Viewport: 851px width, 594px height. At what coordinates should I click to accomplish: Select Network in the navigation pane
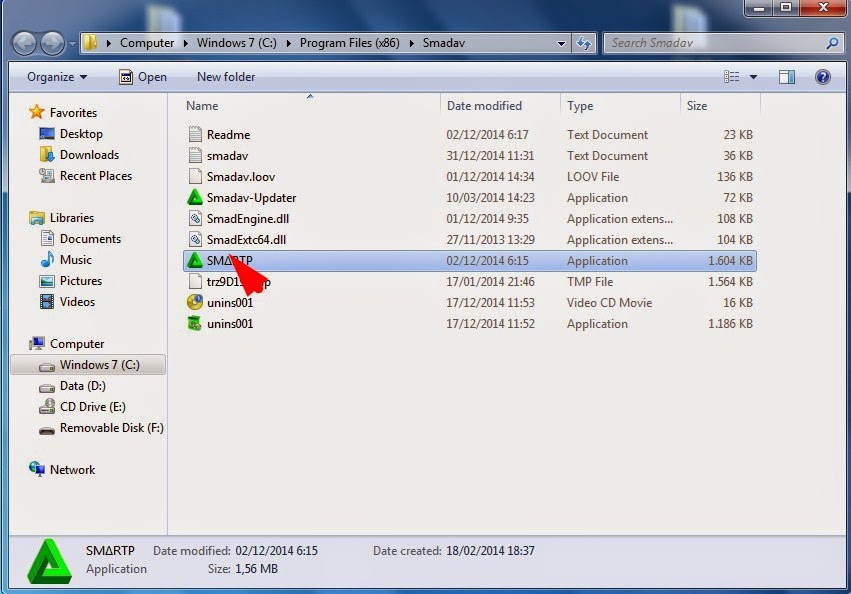pyautogui.click(x=72, y=470)
